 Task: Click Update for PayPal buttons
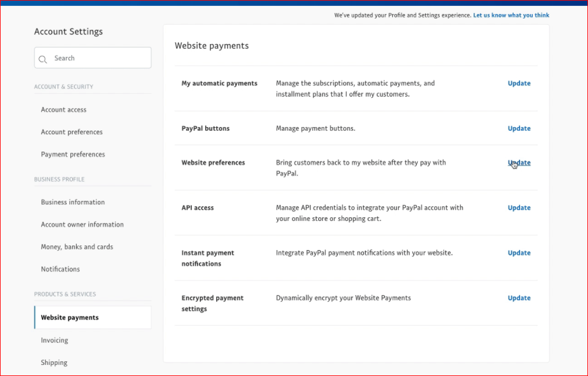[x=519, y=128]
